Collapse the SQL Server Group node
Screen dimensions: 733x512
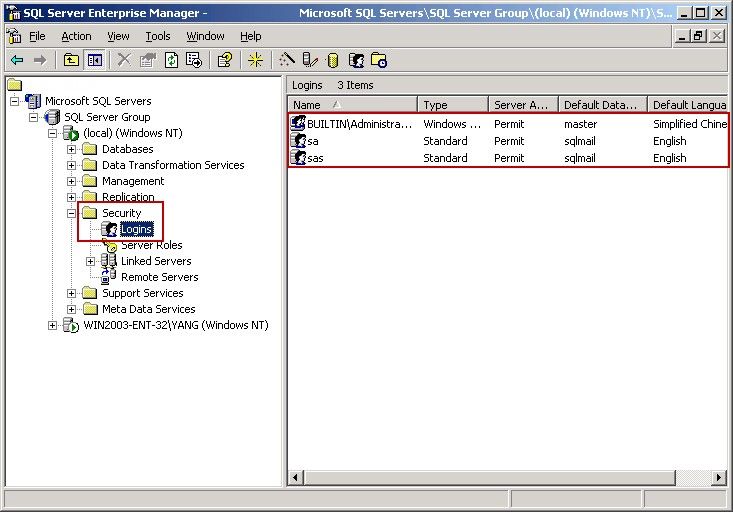(33, 117)
